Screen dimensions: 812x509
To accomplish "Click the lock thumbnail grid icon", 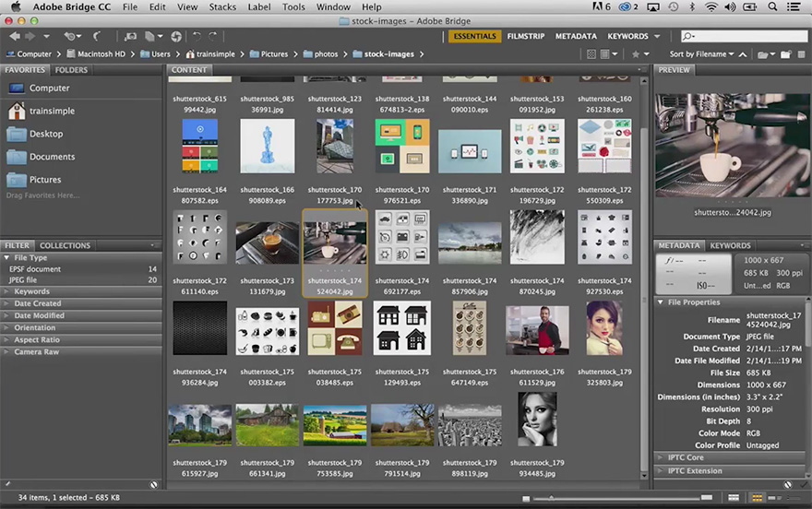I will [x=734, y=498].
